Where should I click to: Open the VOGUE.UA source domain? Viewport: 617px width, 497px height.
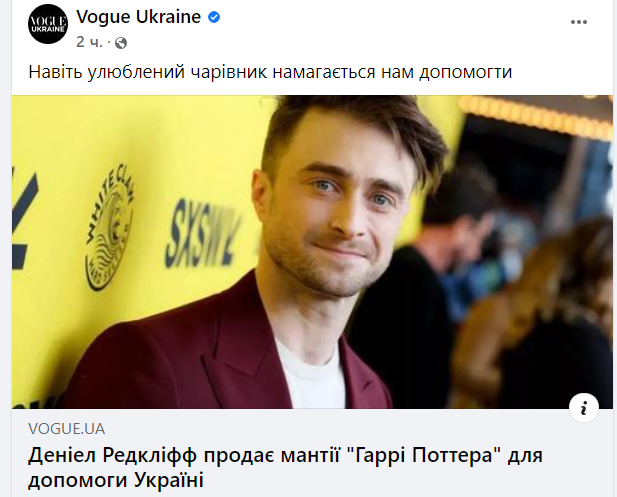[x=67, y=429]
